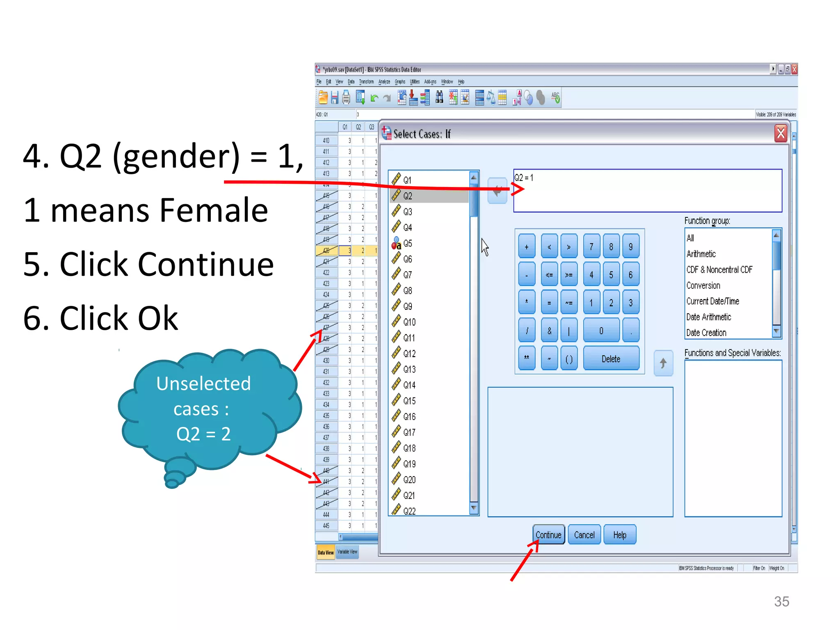Click the Show all variables grey icon
The image size is (840, 630).
[x=541, y=97]
